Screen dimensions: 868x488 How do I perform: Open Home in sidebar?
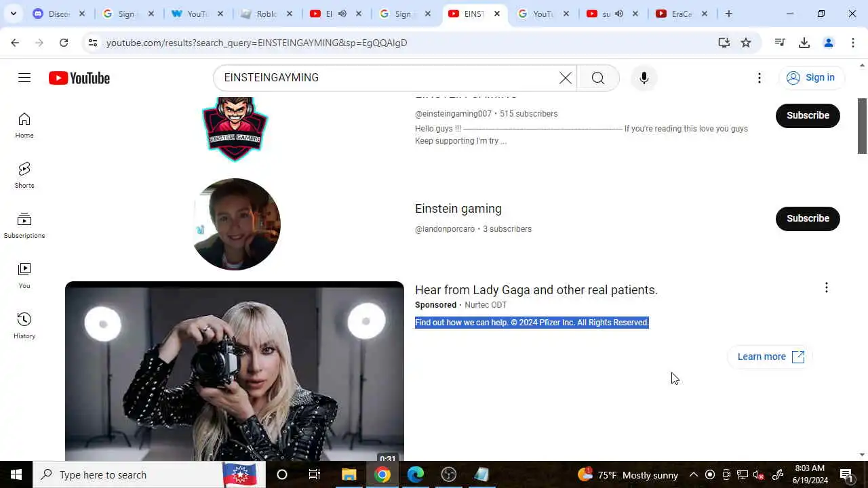[24, 125]
